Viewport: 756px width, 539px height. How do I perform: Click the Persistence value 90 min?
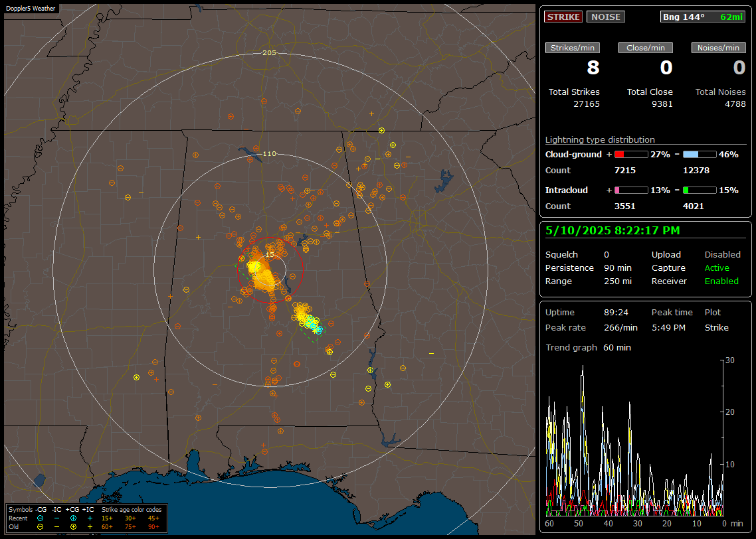point(618,268)
